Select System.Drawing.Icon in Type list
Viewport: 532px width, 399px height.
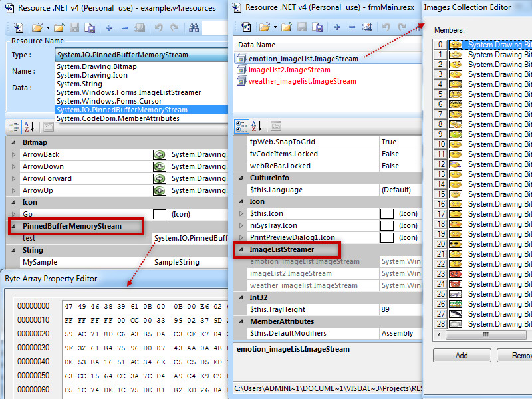(x=141, y=75)
